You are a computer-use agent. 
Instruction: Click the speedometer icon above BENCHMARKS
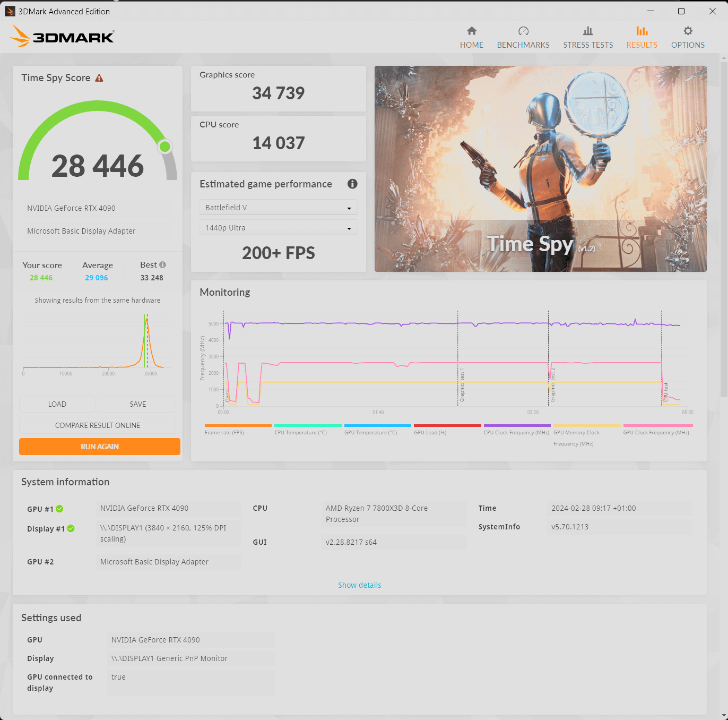[524, 31]
